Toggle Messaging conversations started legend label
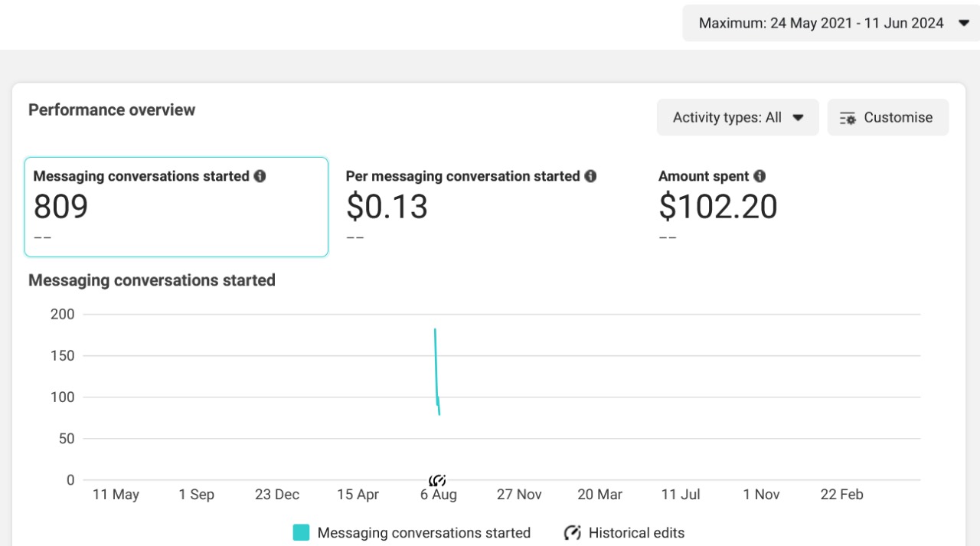This screenshot has height=546, width=980. coord(423,533)
